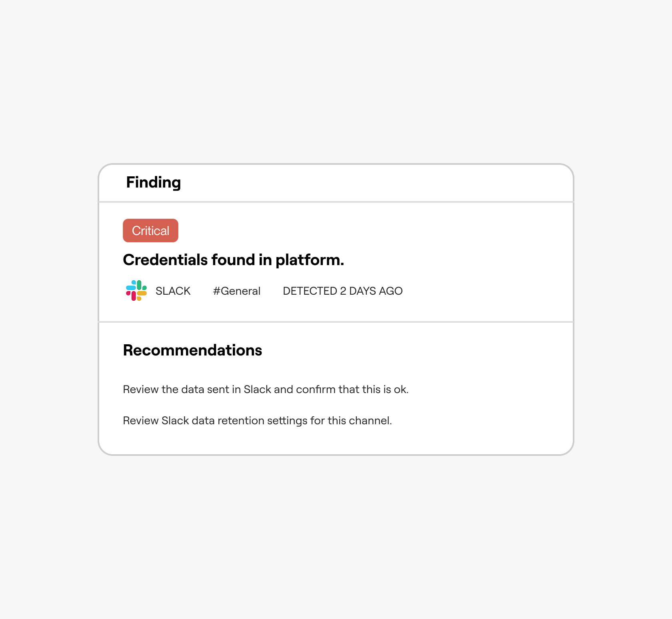Click the word Credentials in the title

click(166, 260)
